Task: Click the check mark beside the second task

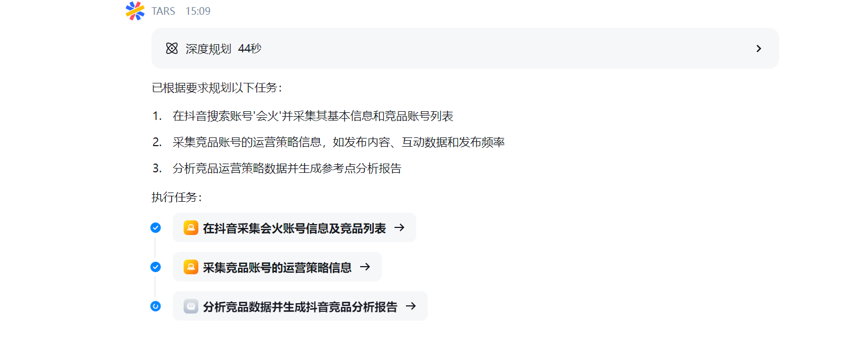Action: point(156,267)
